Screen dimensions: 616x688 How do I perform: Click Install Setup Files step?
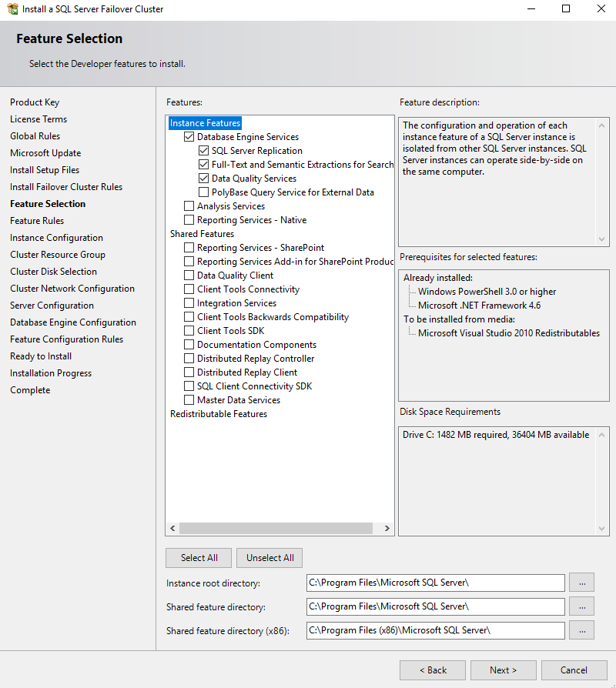(x=45, y=170)
